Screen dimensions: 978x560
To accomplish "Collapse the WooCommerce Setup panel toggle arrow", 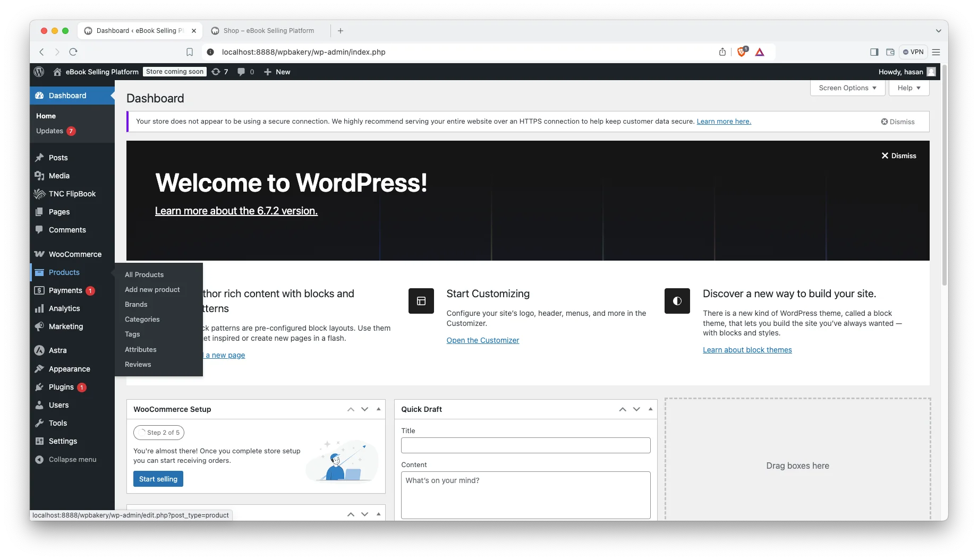I will pyautogui.click(x=378, y=409).
